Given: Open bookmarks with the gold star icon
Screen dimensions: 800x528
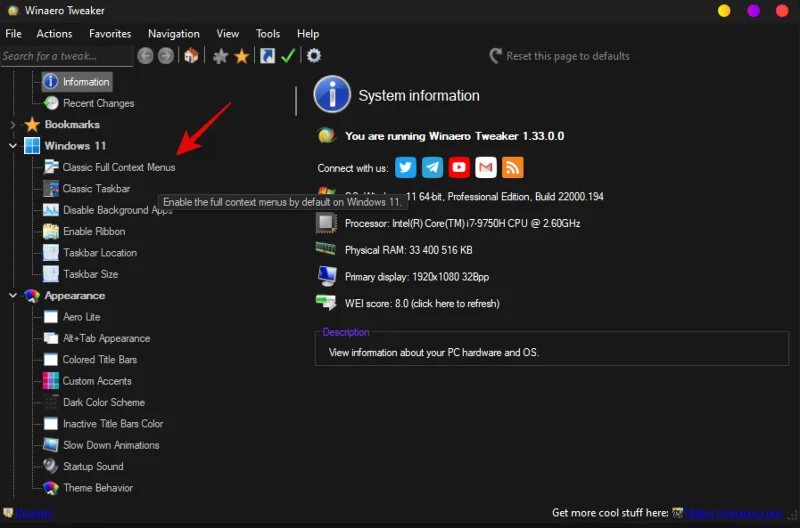Looking at the screenshot, I should pos(241,56).
